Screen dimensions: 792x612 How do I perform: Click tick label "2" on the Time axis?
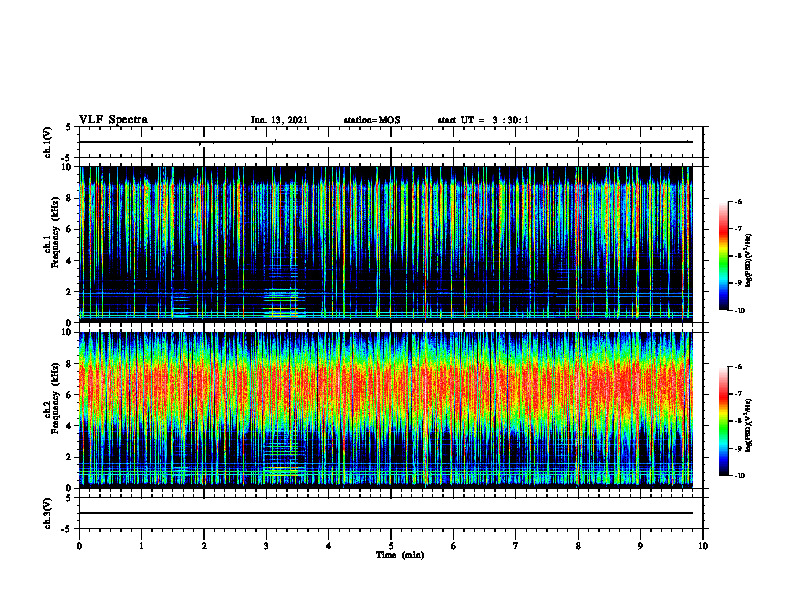click(x=204, y=546)
